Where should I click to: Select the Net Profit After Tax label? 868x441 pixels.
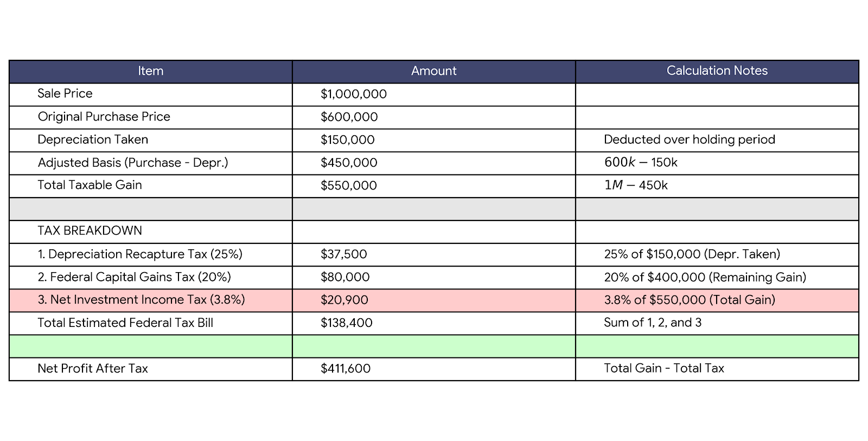(93, 369)
